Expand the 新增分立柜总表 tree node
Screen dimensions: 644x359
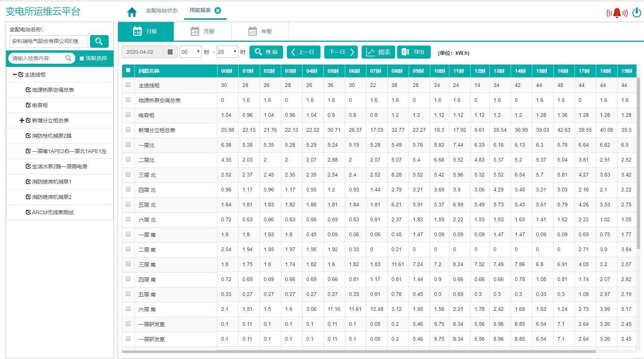pos(22,121)
